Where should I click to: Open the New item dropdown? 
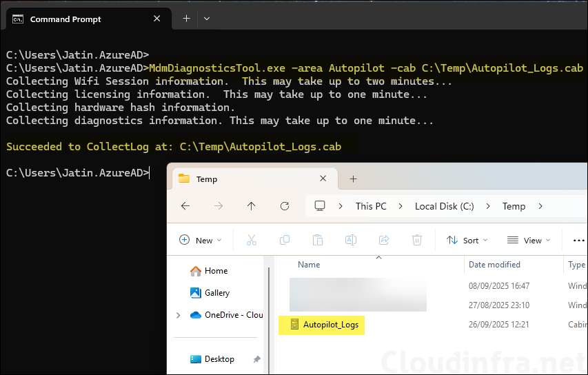coord(201,240)
